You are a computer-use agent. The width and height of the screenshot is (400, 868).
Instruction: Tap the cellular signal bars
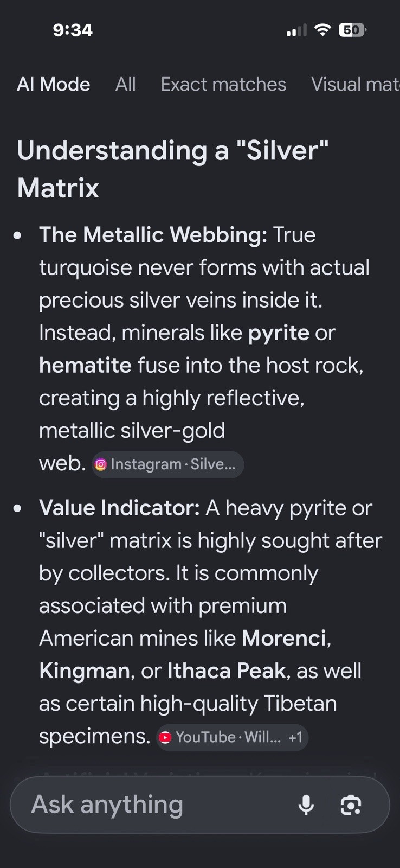coord(296,30)
